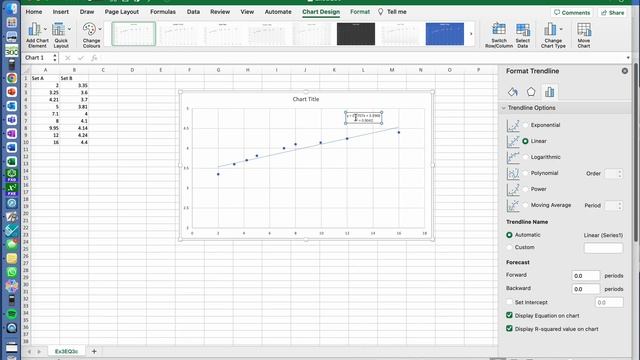640x360 pixels.
Task: Click the Custom trendline name field
Action: [x=603, y=248]
